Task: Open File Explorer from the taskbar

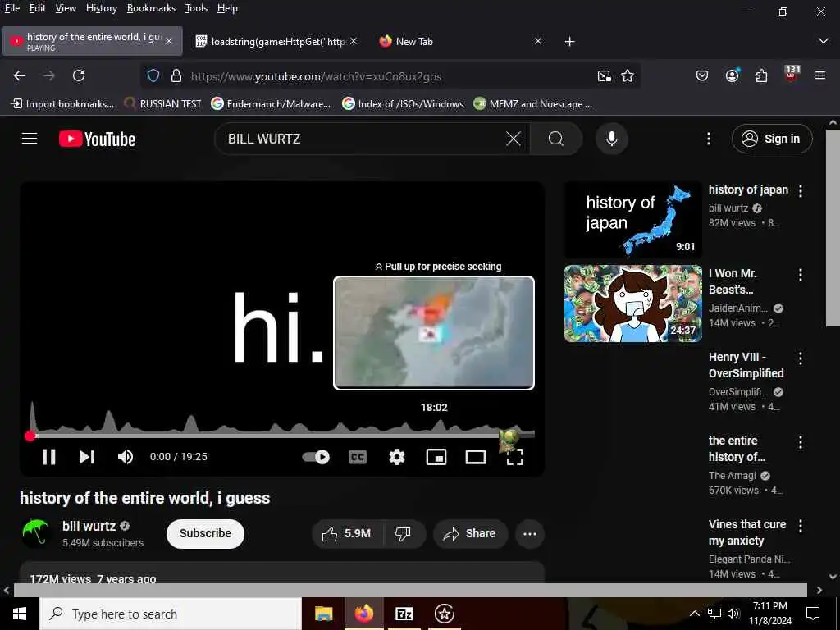Action: 323,614
